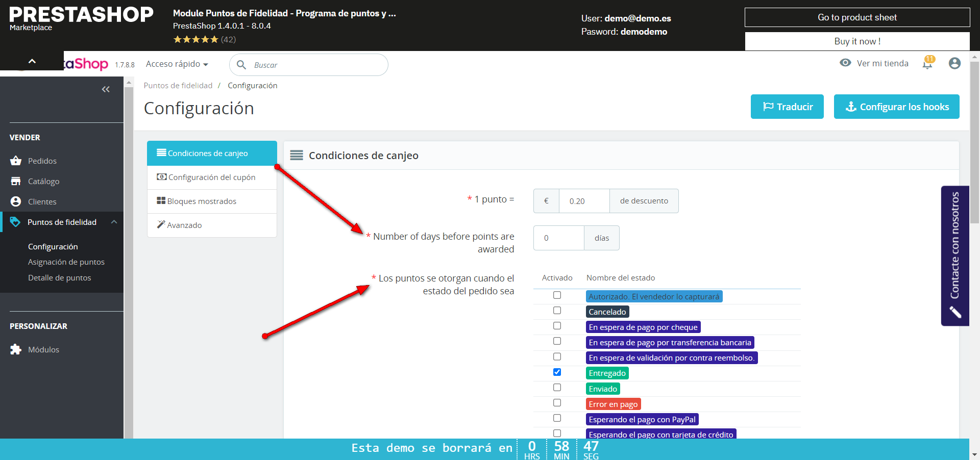Click Puntos de fidelidad breadcrumb link
The height and width of the screenshot is (460, 980).
pos(178,86)
